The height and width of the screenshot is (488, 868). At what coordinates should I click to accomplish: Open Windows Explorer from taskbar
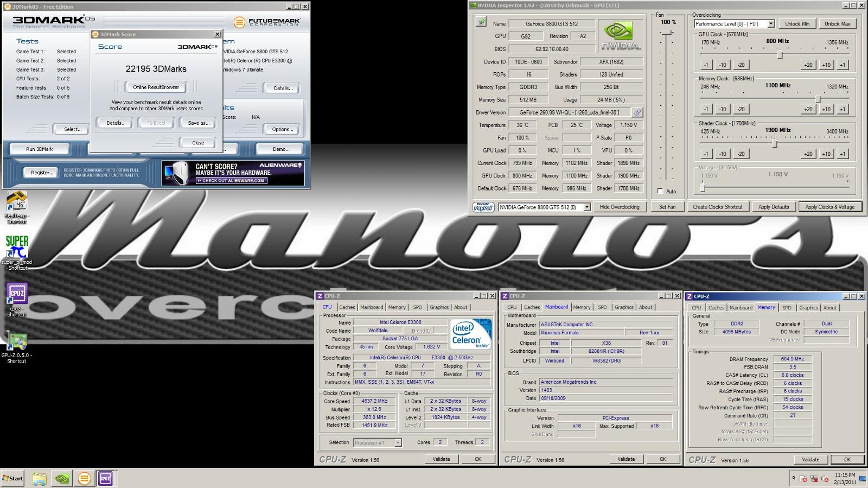pyautogui.click(x=39, y=478)
